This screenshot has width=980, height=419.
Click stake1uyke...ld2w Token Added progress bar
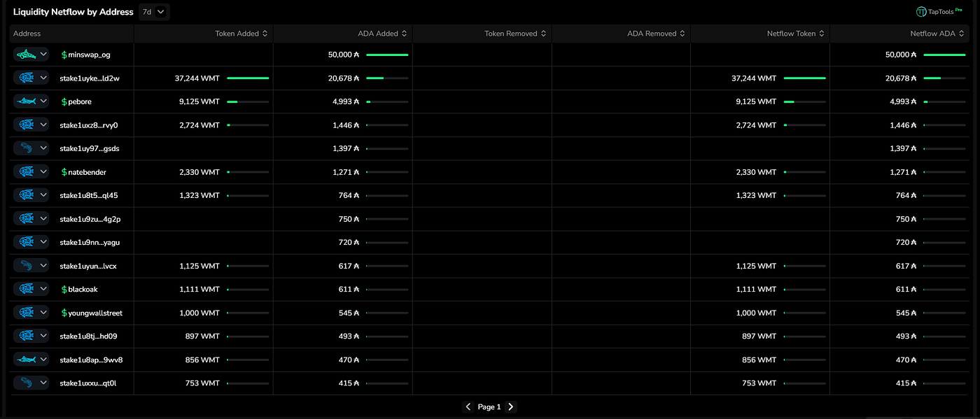click(x=248, y=78)
